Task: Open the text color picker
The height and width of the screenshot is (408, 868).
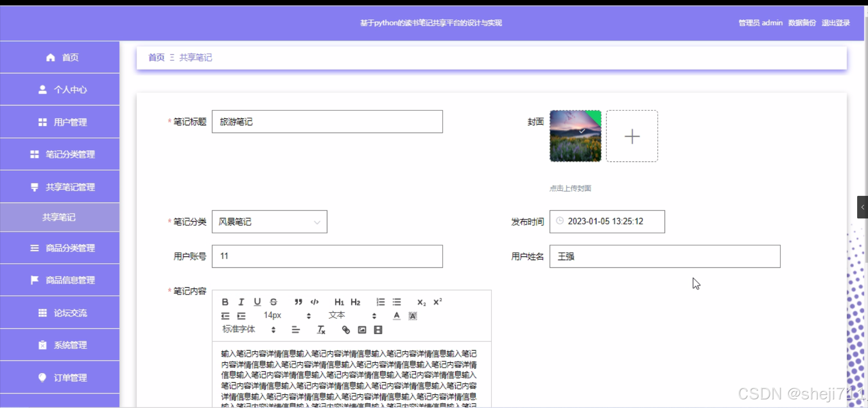Action: pos(396,316)
